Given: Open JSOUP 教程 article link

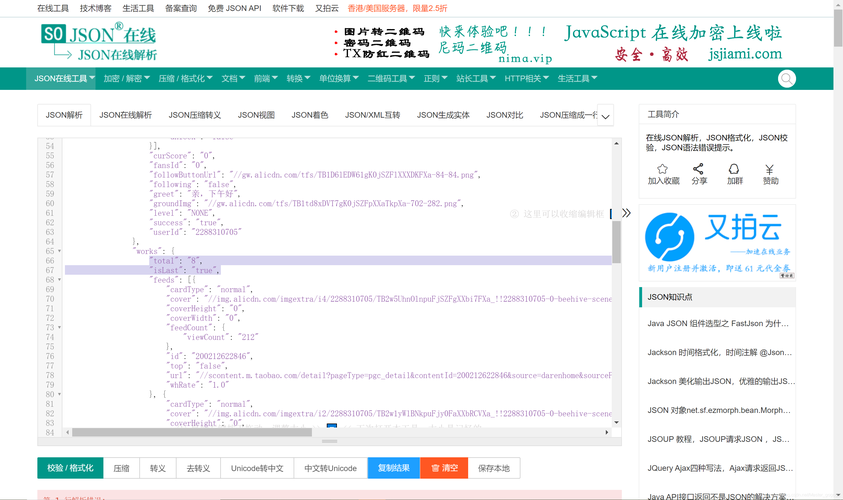Looking at the screenshot, I should point(718,439).
